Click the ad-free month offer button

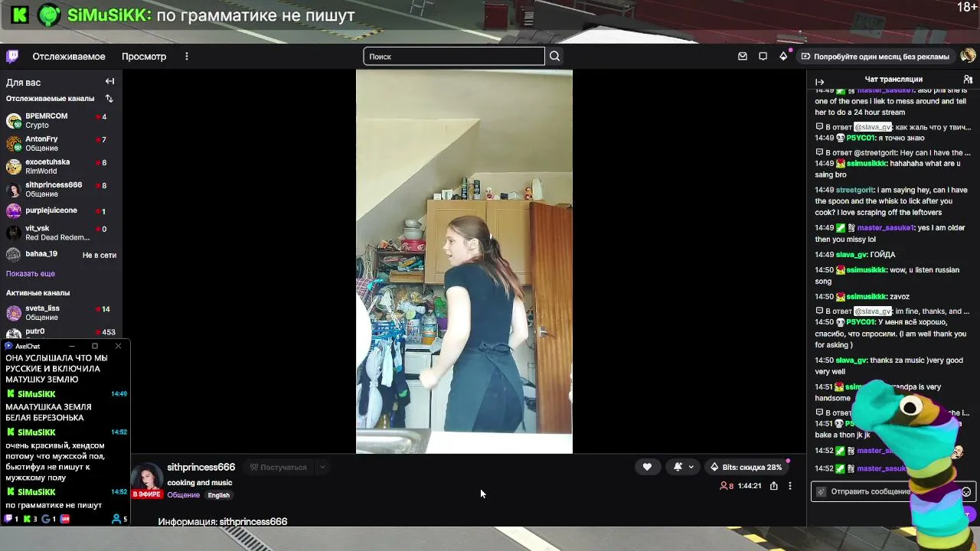[875, 56]
